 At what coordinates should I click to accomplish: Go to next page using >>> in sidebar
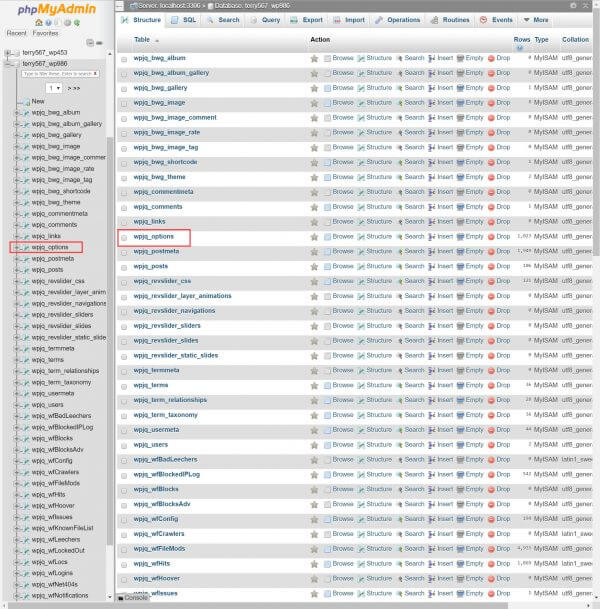[x=74, y=89]
